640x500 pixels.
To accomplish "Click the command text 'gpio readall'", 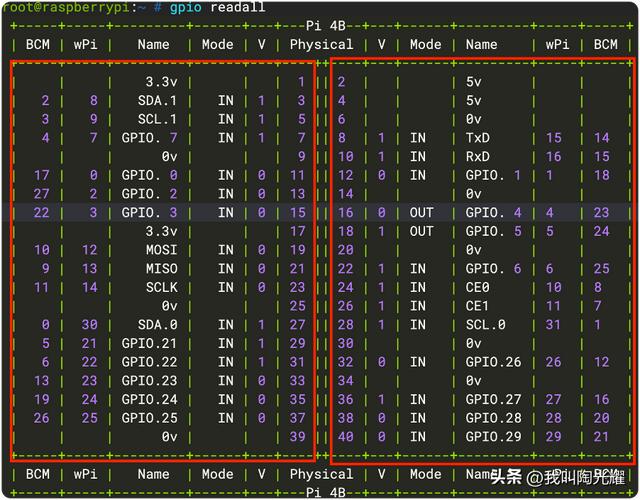I will coord(218,7).
